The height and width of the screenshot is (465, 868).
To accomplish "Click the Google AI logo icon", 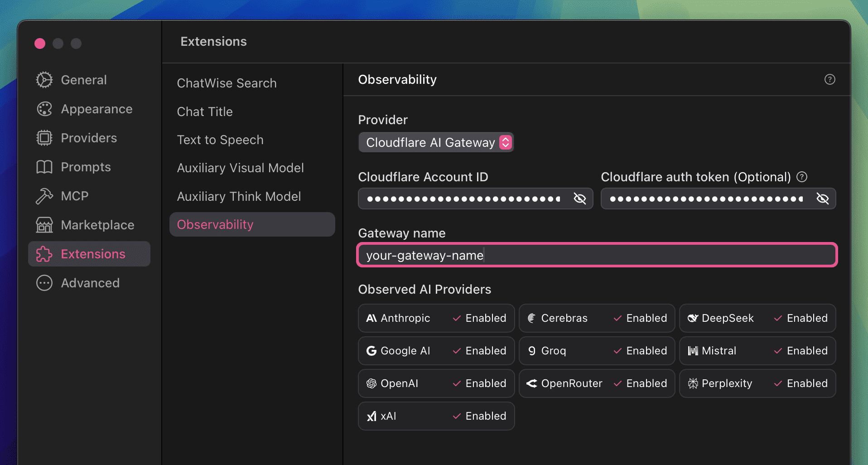I will click(371, 351).
